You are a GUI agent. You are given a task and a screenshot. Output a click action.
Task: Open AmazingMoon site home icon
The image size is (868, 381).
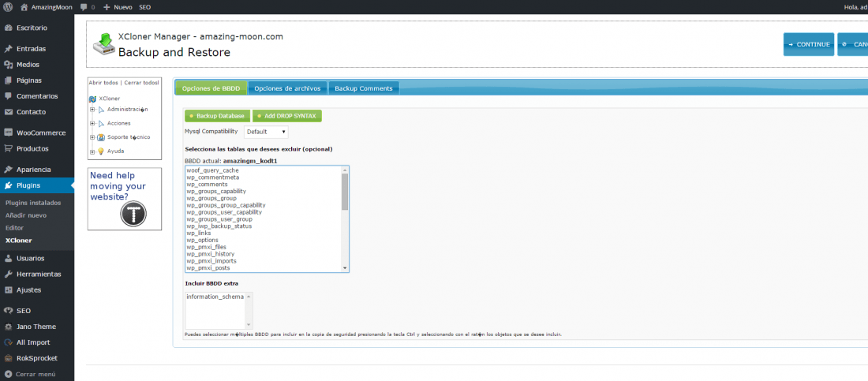coord(24,7)
